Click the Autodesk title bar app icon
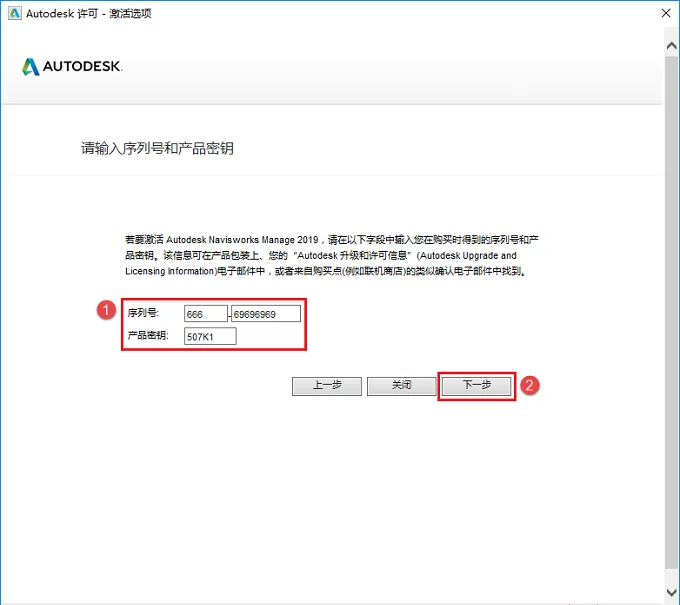 [x=15, y=13]
